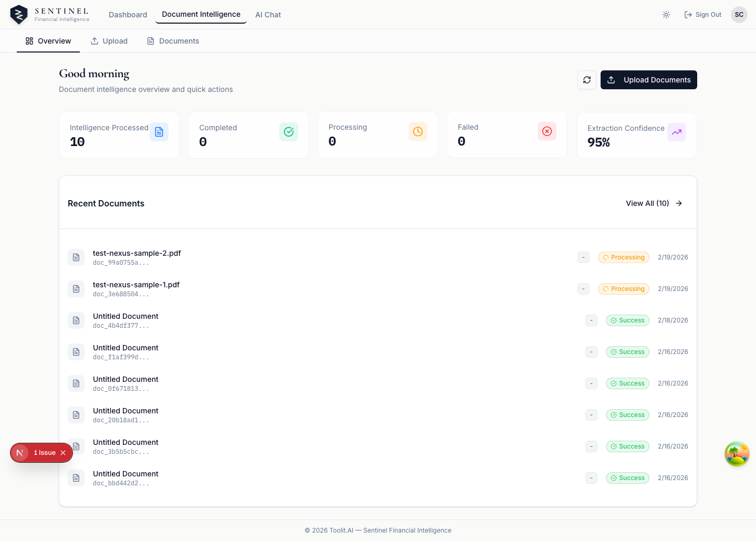This screenshot has height=541, width=756.
Task: Click file icon beside doc_f1af399d
Action: click(x=76, y=352)
